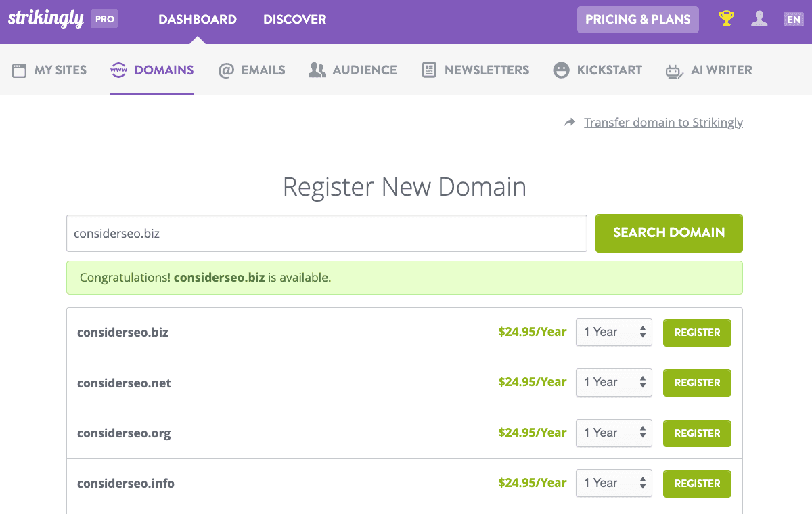This screenshot has height=514, width=812.
Task: Follow Transfer domain to Strikingly link
Action: [663, 123]
